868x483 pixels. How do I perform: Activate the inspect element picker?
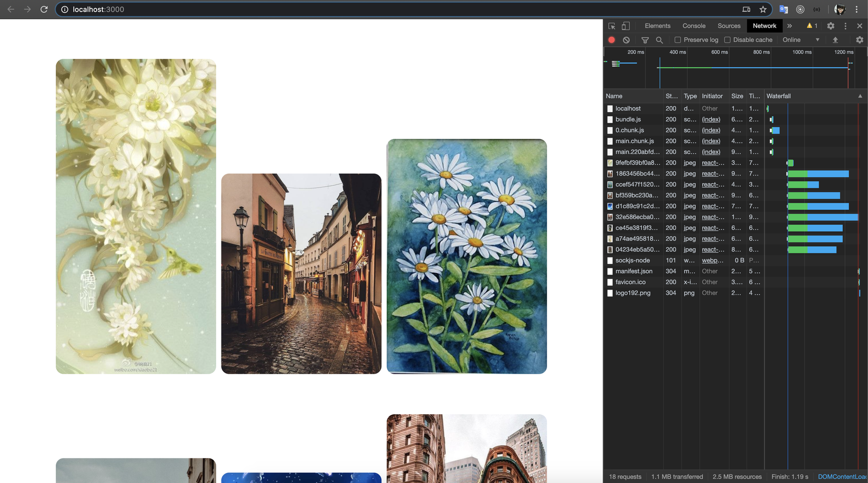tap(612, 26)
